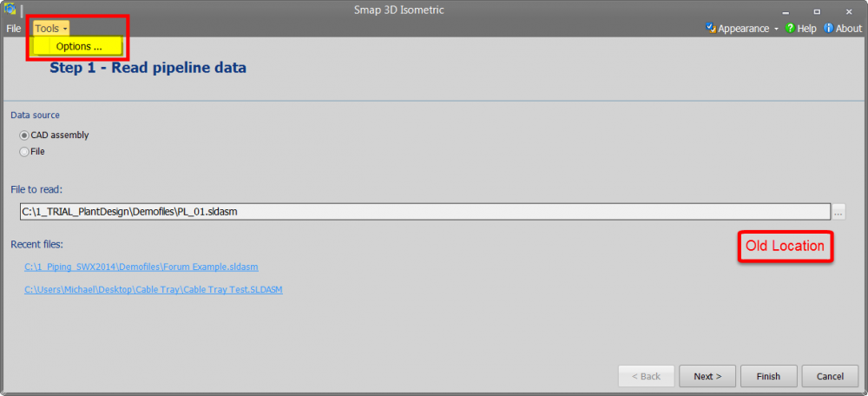
Task: Click the File to read path field
Action: click(425, 212)
